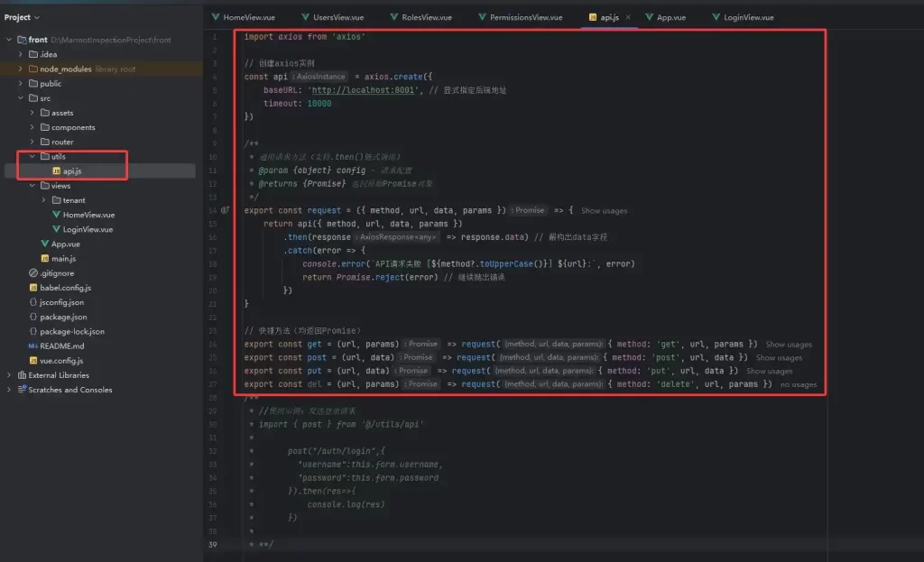The image size is (924, 562).
Task: Click the README.md markdown icon
Action: coord(33,345)
